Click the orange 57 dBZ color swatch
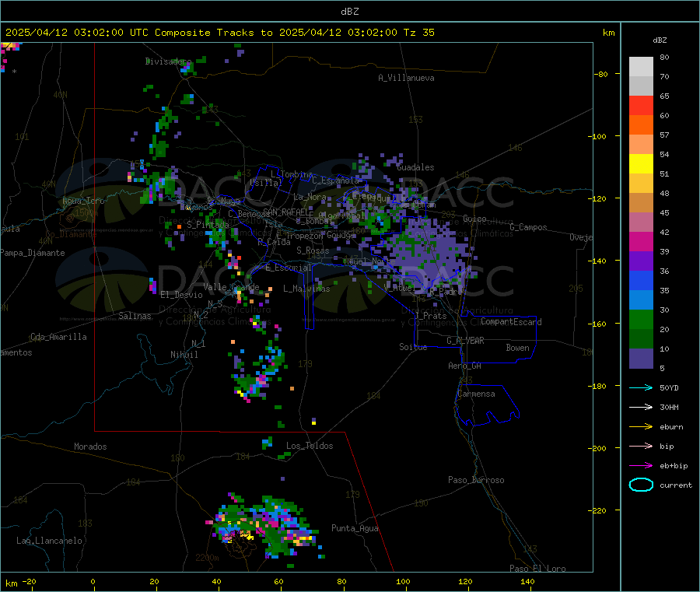This screenshot has width=700, height=592. 641,125
